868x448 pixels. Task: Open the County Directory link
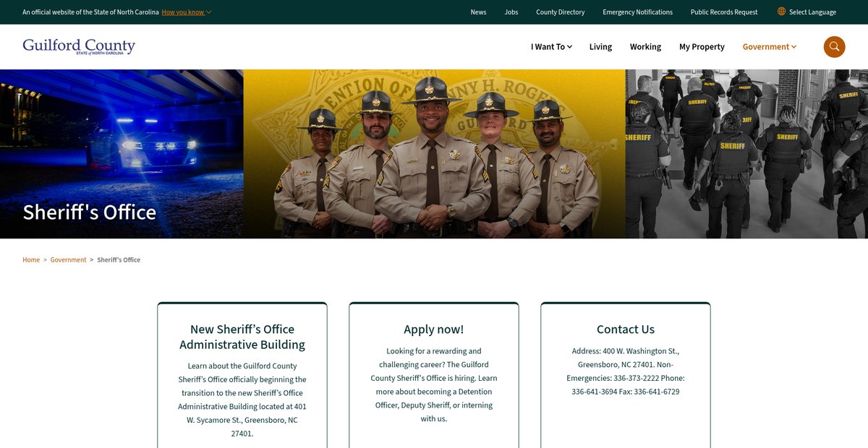click(x=560, y=12)
